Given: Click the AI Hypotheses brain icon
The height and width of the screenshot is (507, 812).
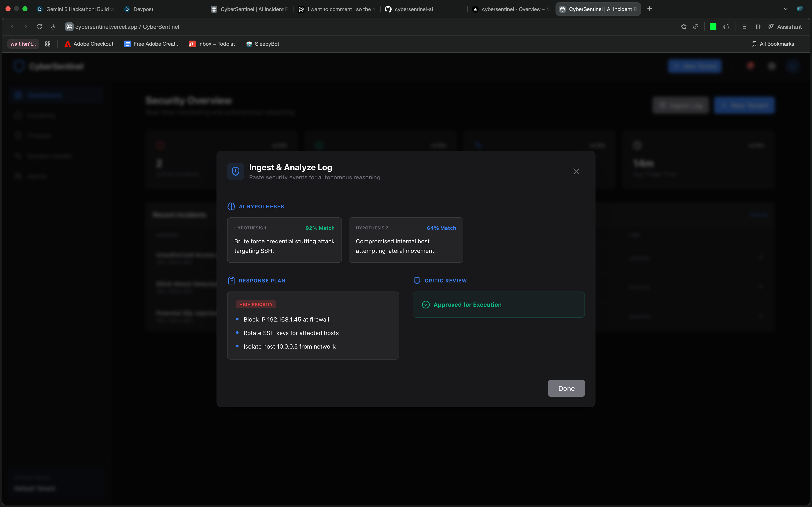Looking at the screenshot, I should click(231, 207).
